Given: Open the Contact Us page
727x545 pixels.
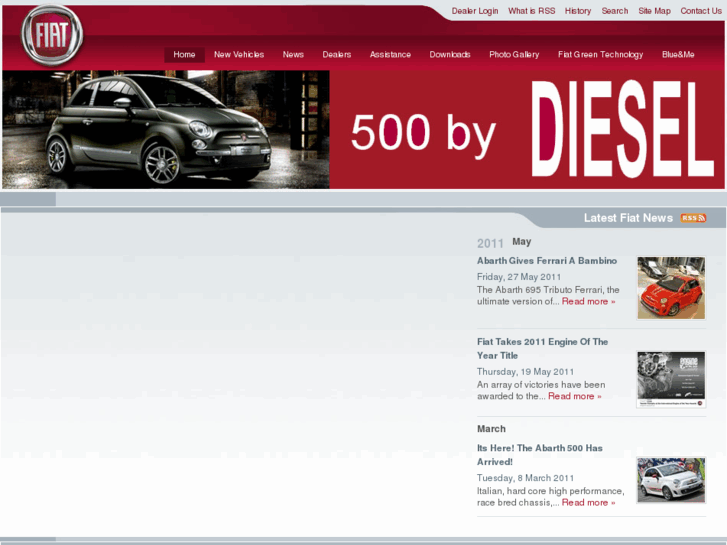Looking at the screenshot, I should (701, 11).
